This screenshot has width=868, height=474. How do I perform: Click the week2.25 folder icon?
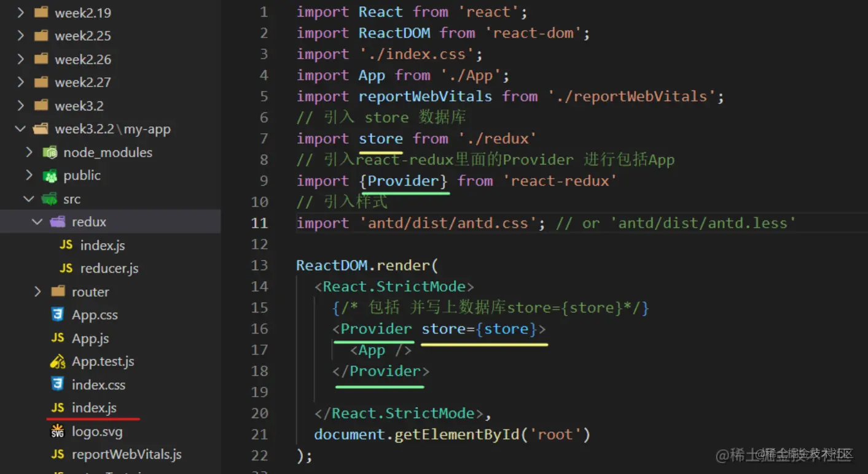41,36
